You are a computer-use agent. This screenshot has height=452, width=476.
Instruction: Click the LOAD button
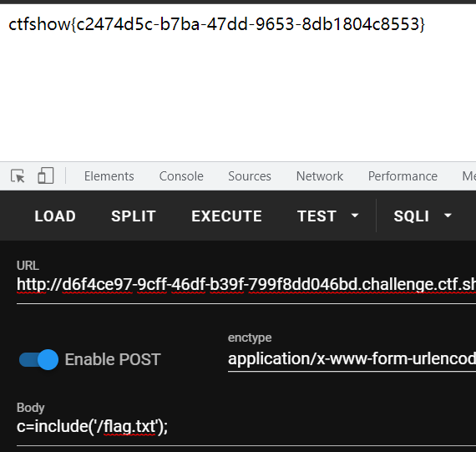pos(55,216)
